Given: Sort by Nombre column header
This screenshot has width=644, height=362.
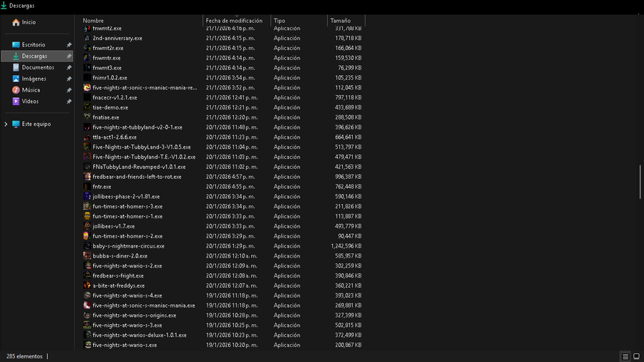Looking at the screenshot, I should [93, 21].
